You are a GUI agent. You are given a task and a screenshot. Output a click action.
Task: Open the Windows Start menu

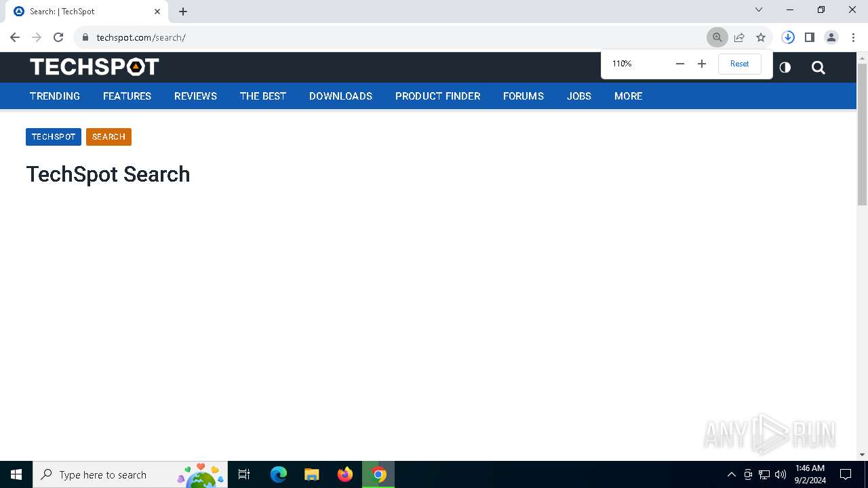click(x=16, y=474)
